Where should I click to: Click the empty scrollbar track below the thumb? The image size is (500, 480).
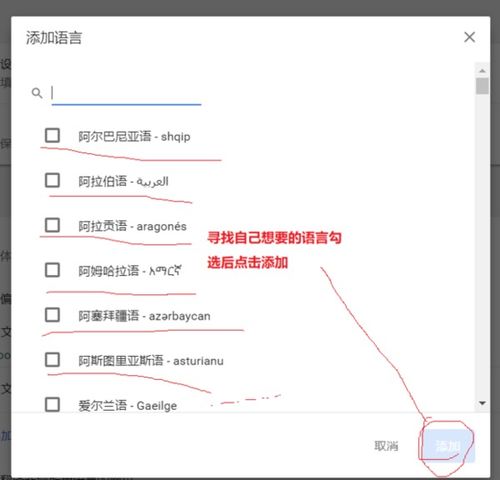pyautogui.click(x=482, y=245)
